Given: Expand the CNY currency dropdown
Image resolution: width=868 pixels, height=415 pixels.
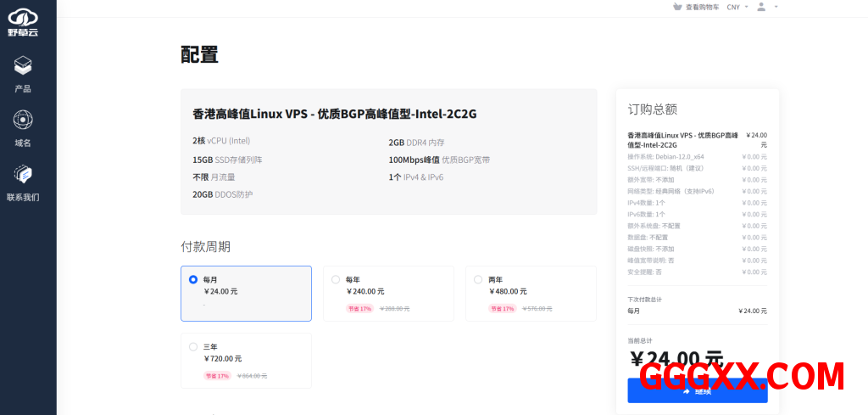Looking at the screenshot, I should (x=737, y=7).
